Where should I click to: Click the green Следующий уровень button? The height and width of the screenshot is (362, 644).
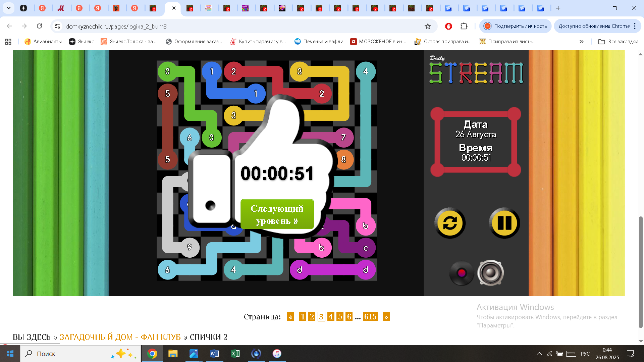click(x=277, y=214)
